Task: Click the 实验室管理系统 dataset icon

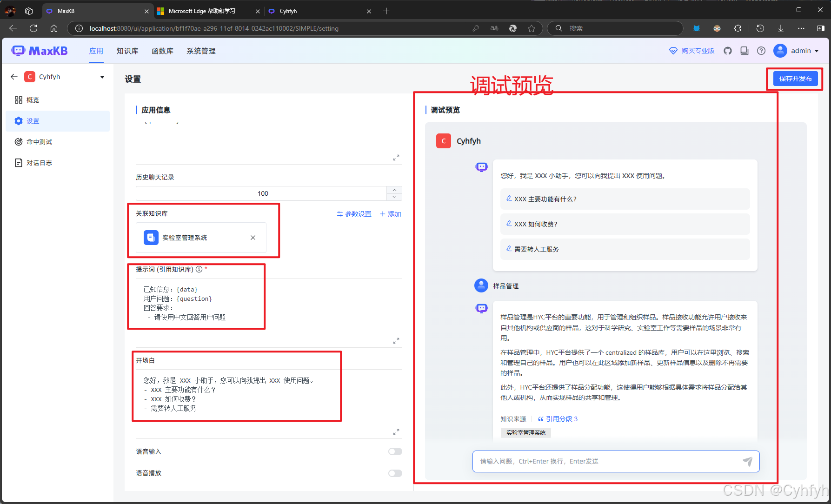Action: tap(151, 238)
